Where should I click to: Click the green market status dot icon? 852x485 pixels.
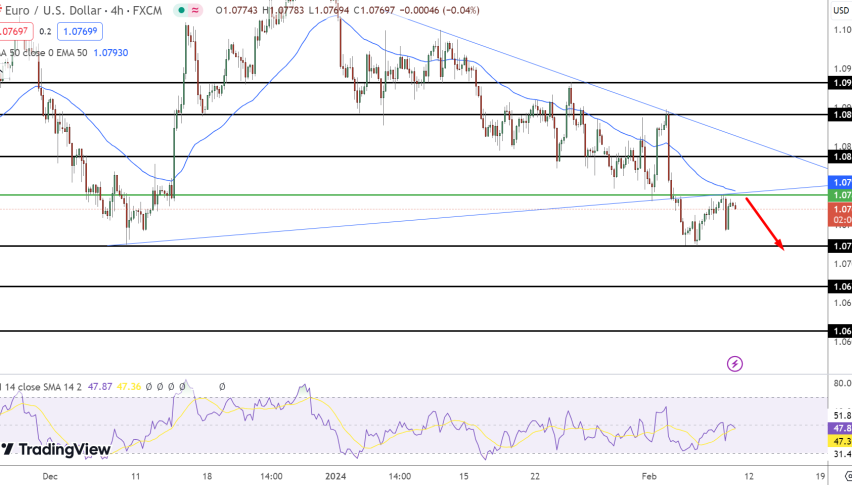coord(181,10)
